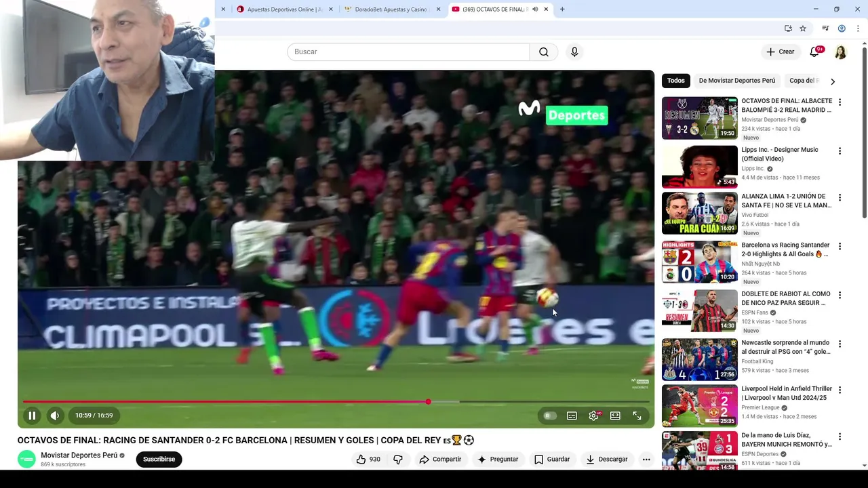The width and height of the screenshot is (868, 488).
Task: Click the 10:59 / 16:59 time display
Action: click(94, 415)
